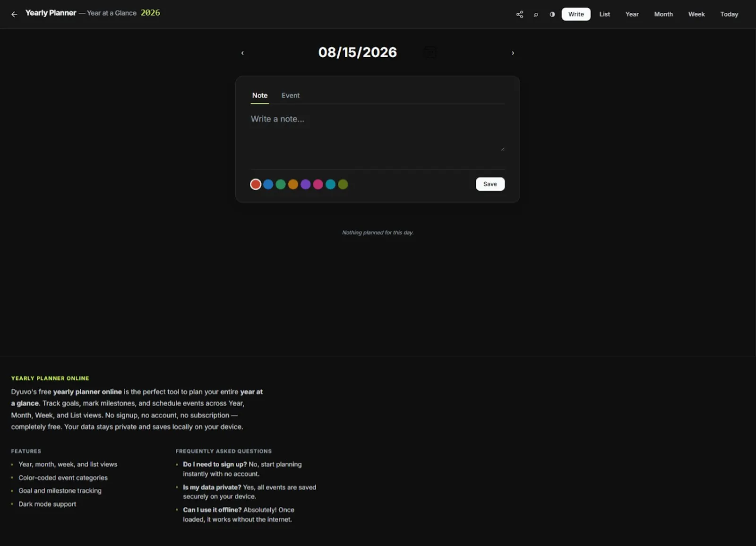
Task: Click the Yearly Planner title
Action: (51, 13)
